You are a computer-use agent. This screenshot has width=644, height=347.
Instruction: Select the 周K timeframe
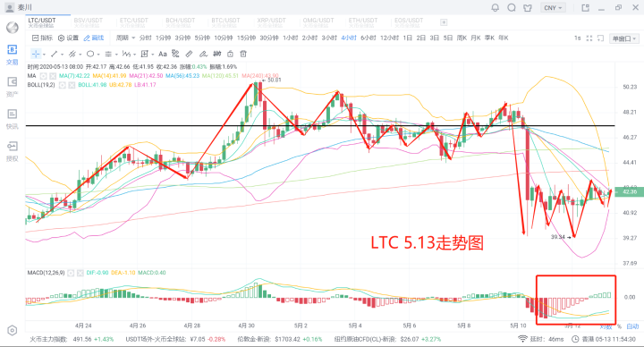pyautogui.click(x=462, y=38)
